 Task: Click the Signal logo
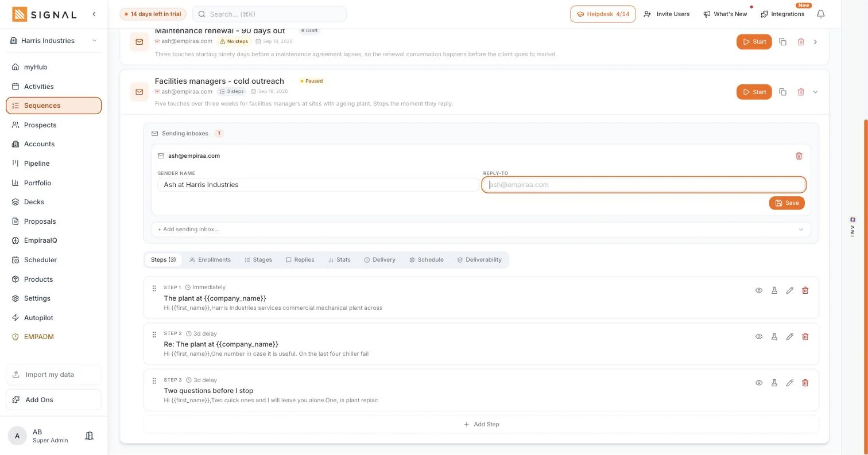click(44, 14)
